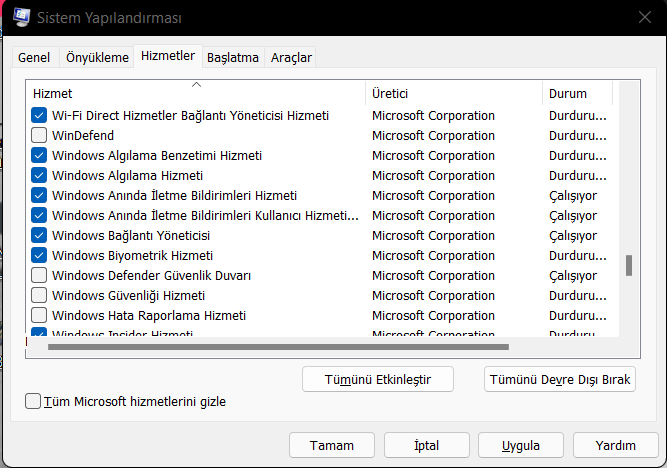Sort services by Hizmet column header
This screenshot has height=468, width=667.
point(195,93)
